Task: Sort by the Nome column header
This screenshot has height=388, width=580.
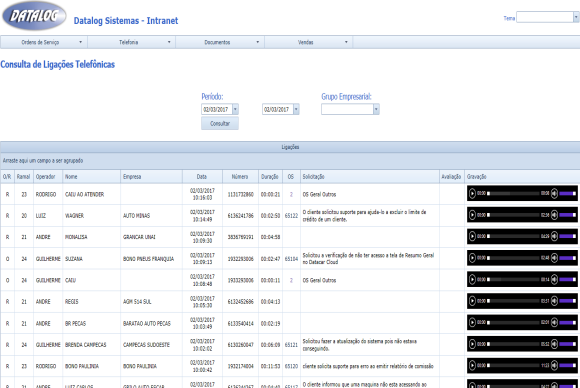Action: (x=91, y=176)
